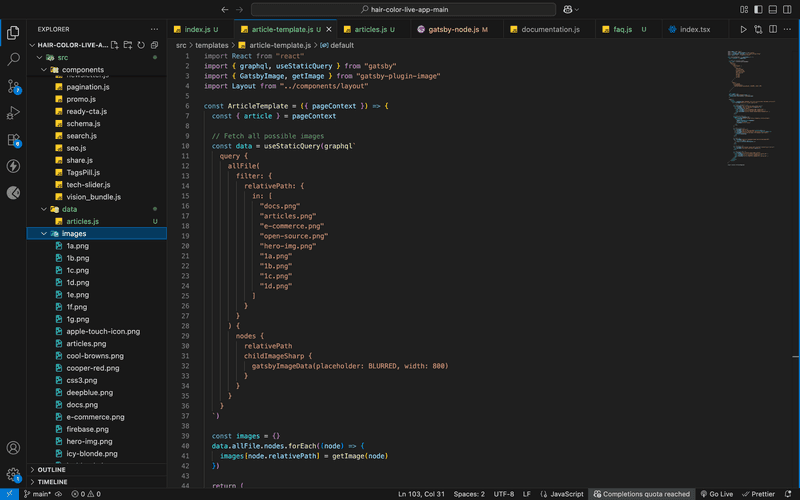Close the article-template.js tab

pos(329,29)
